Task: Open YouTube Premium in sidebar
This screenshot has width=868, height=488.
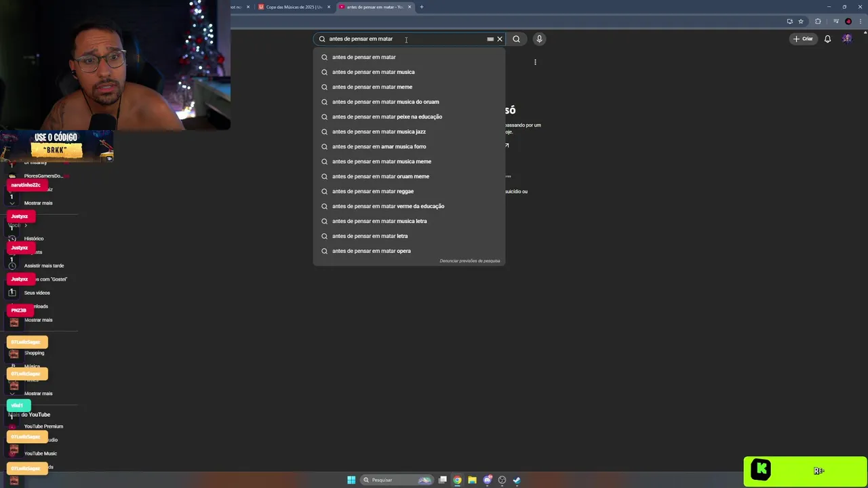Action: point(43,426)
